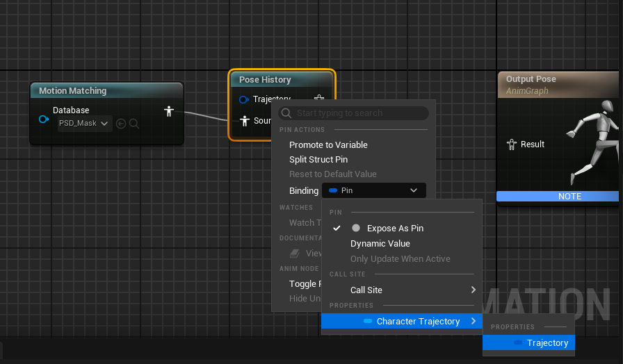Click the Output Pose node header
The width and height of the screenshot is (623, 364).
(x=558, y=85)
